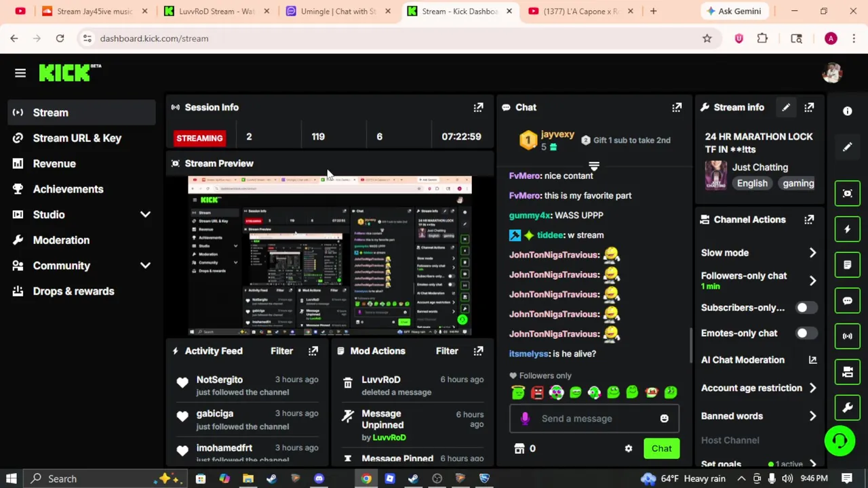Edit Stream info with the pencil icon
The image size is (868, 488).
[786, 107]
